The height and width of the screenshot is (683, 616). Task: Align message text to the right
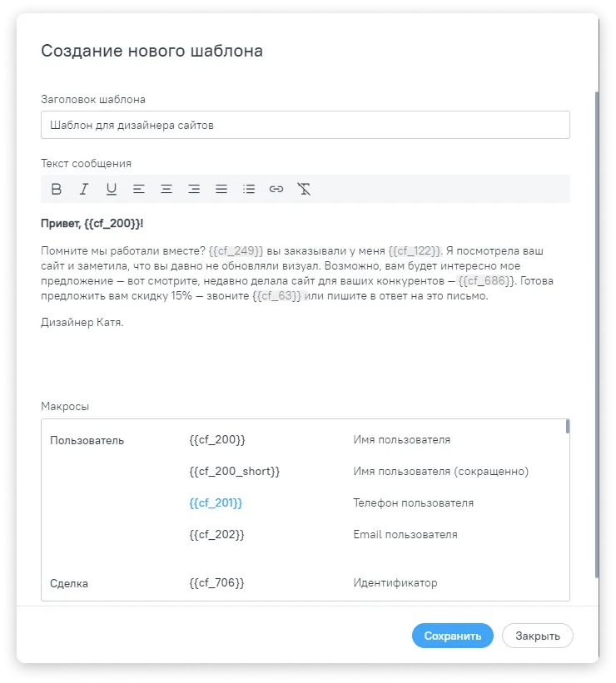[x=194, y=189]
